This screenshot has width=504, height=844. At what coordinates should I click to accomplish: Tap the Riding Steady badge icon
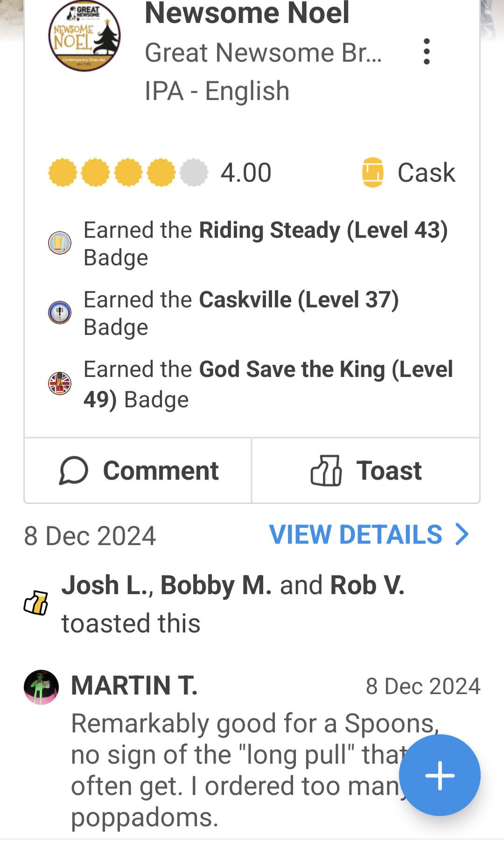click(x=60, y=243)
